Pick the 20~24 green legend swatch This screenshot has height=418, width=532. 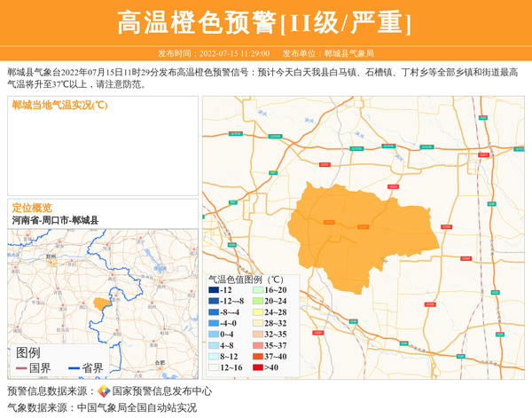pyautogui.click(x=258, y=301)
